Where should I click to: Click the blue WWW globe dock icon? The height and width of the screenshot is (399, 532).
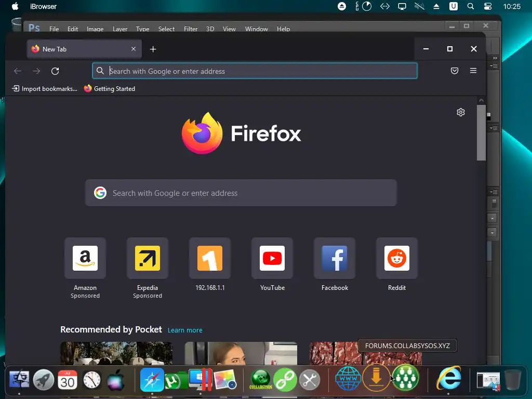point(348,379)
